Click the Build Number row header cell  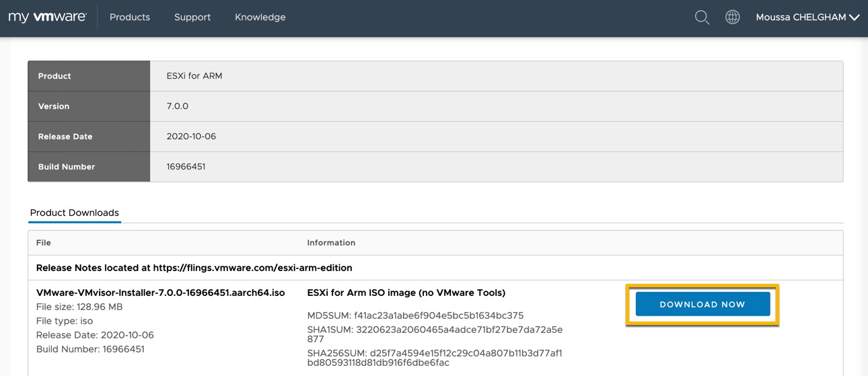(89, 167)
